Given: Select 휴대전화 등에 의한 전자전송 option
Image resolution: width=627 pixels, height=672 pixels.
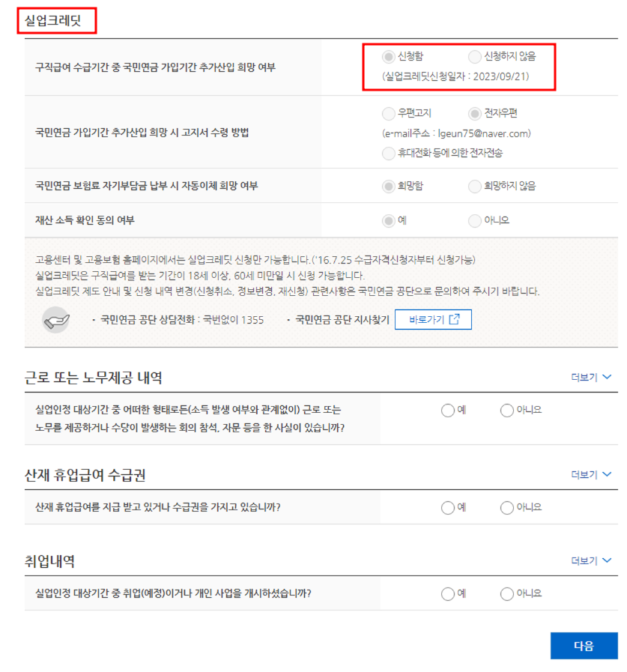Looking at the screenshot, I should pos(388,153).
